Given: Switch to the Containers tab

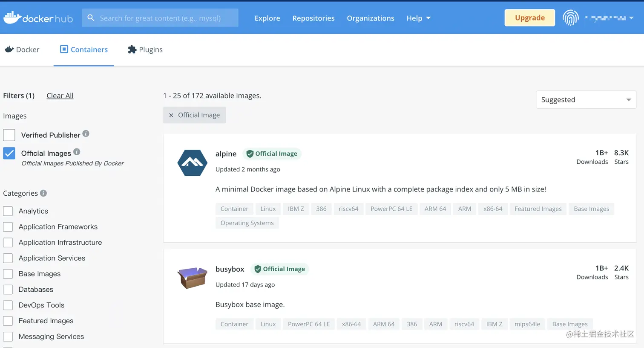Looking at the screenshot, I should pyautogui.click(x=84, y=49).
